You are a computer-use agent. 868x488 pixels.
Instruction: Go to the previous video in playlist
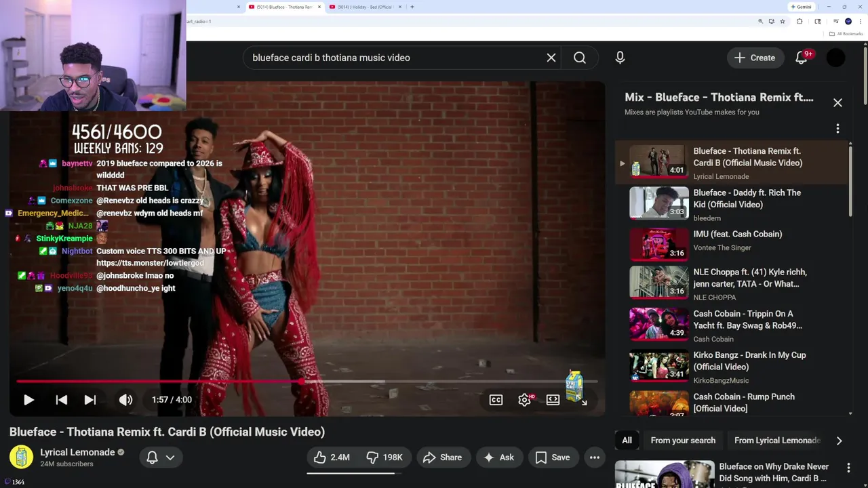[x=61, y=400]
